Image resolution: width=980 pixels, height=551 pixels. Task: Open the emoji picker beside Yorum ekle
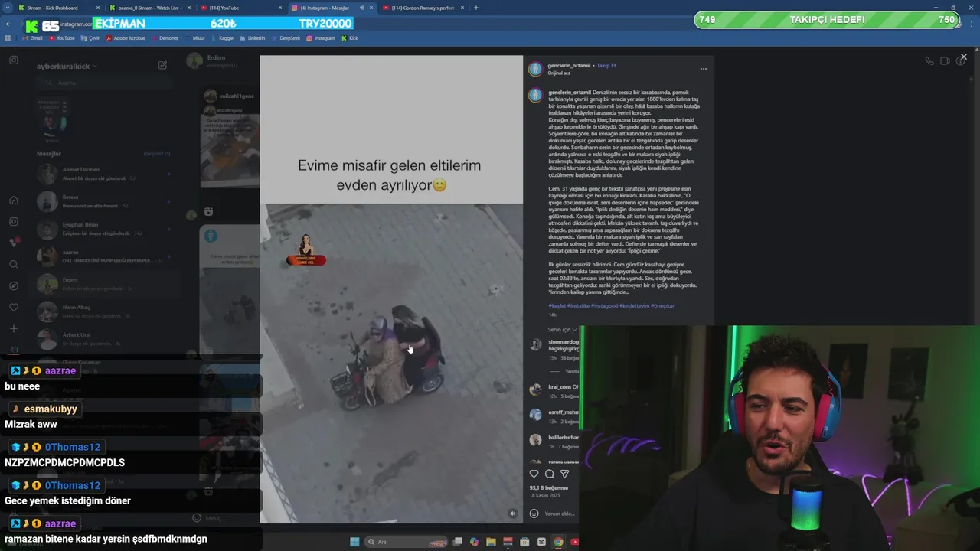534,514
